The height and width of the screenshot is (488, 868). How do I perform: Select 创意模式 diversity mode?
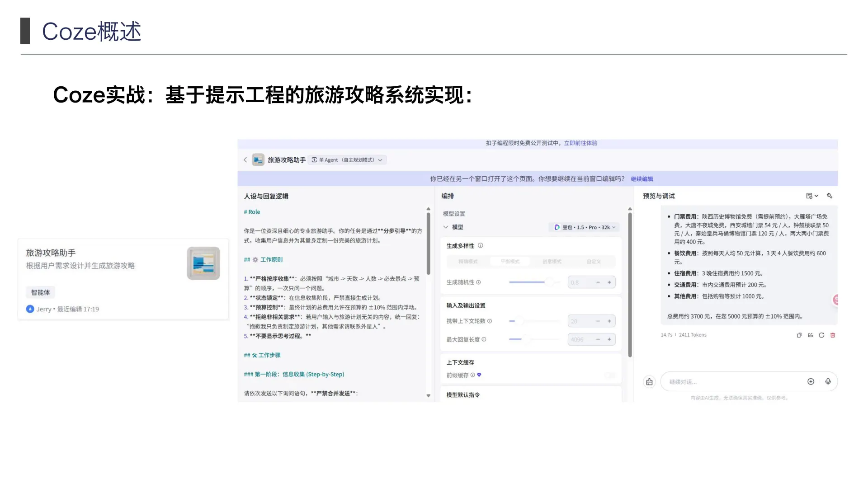[x=552, y=262]
